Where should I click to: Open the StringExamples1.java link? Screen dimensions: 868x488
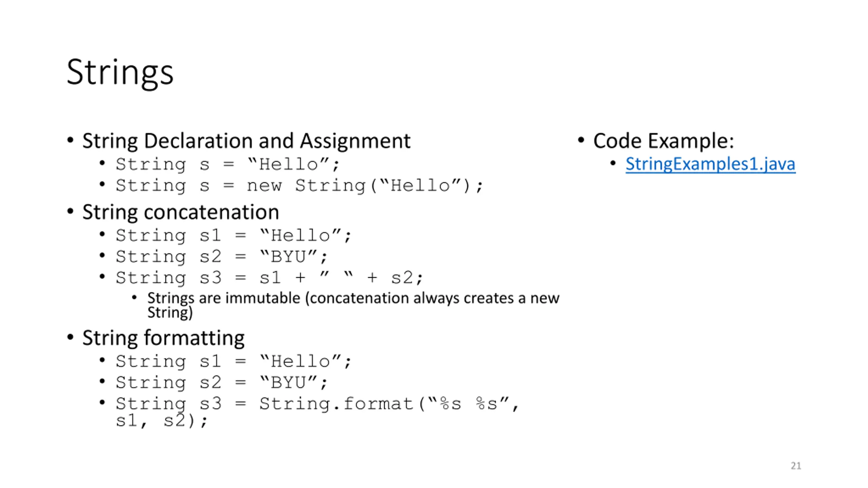tap(710, 165)
